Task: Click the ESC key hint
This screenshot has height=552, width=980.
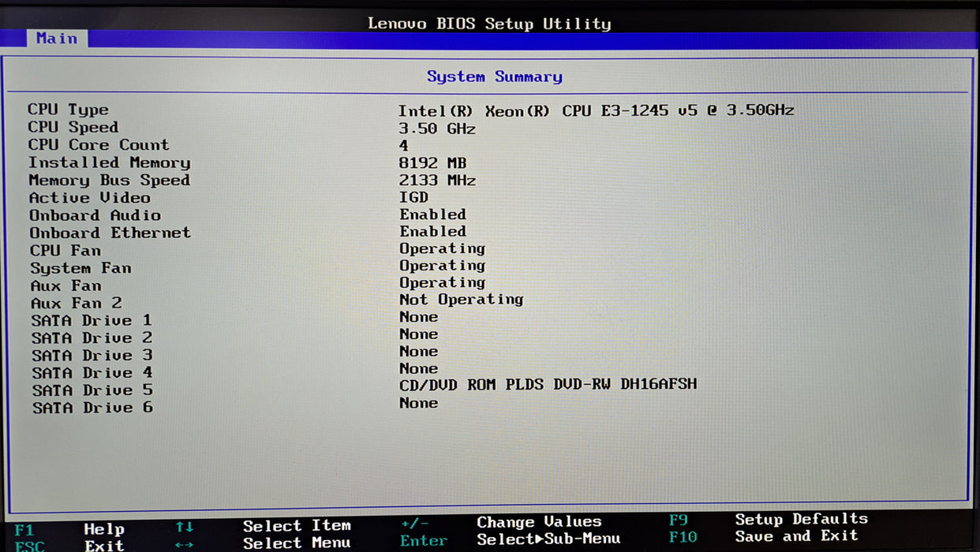Action: click(x=29, y=546)
